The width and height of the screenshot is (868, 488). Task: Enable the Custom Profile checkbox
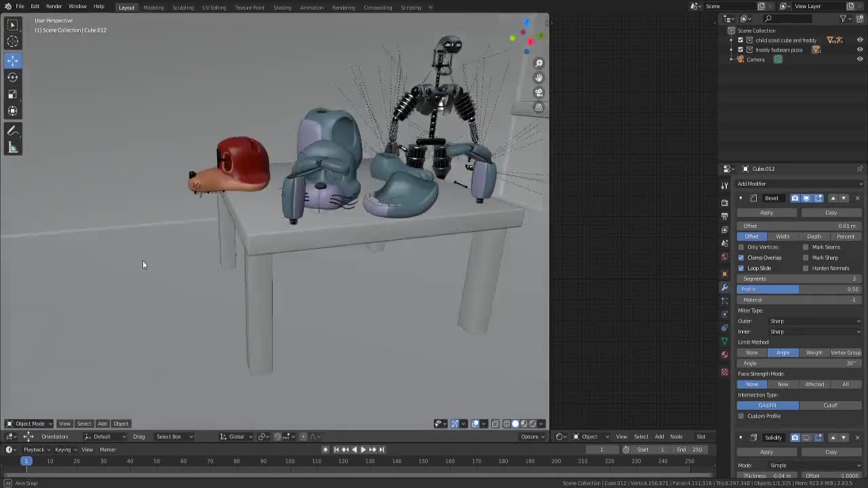point(741,416)
